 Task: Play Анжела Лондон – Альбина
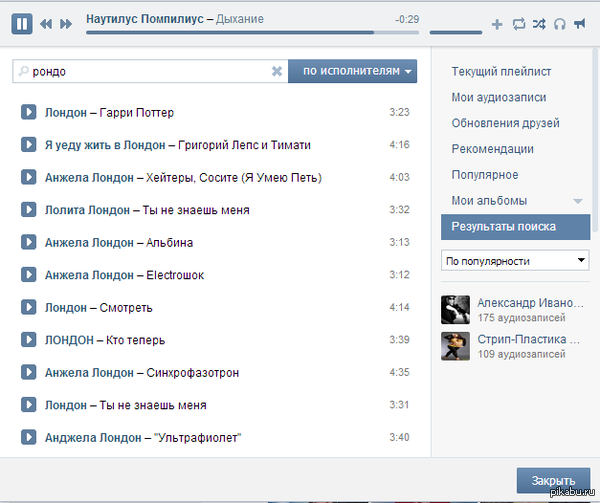click(x=29, y=242)
